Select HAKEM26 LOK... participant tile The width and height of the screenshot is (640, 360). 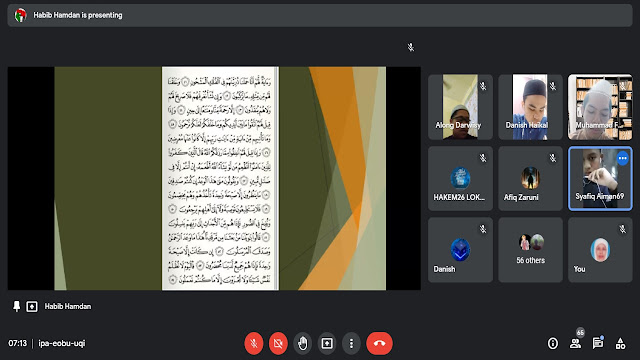point(460,178)
